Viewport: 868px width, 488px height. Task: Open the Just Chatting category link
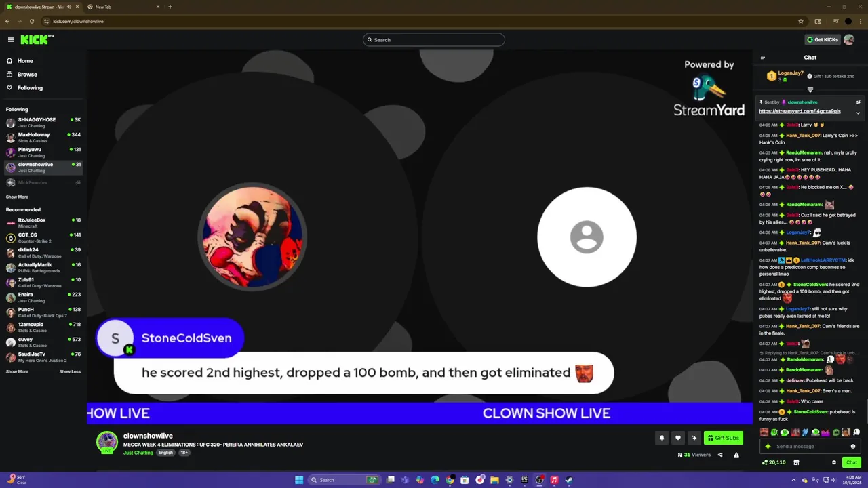(x=138, y=453)
